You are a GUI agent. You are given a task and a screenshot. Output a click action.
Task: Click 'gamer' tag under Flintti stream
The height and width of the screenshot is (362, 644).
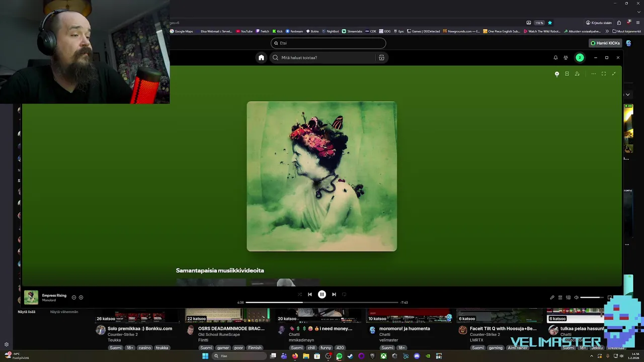(x=223, y=347)
